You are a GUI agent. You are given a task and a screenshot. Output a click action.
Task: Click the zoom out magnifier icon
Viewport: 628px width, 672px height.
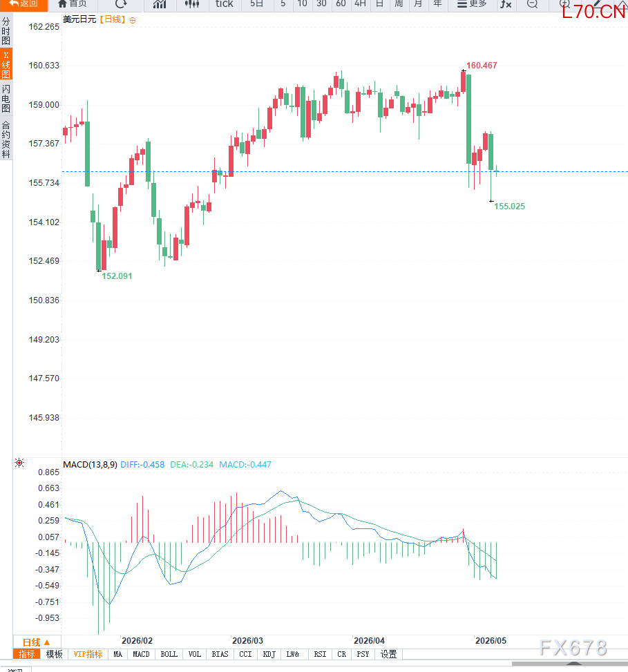point(532,4)
